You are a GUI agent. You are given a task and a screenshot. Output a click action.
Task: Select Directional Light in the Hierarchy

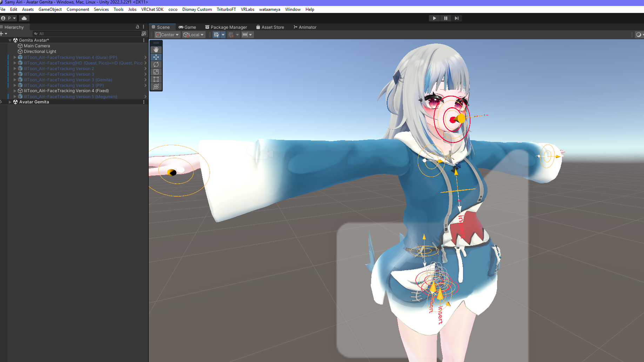click(x=40, y=52)
